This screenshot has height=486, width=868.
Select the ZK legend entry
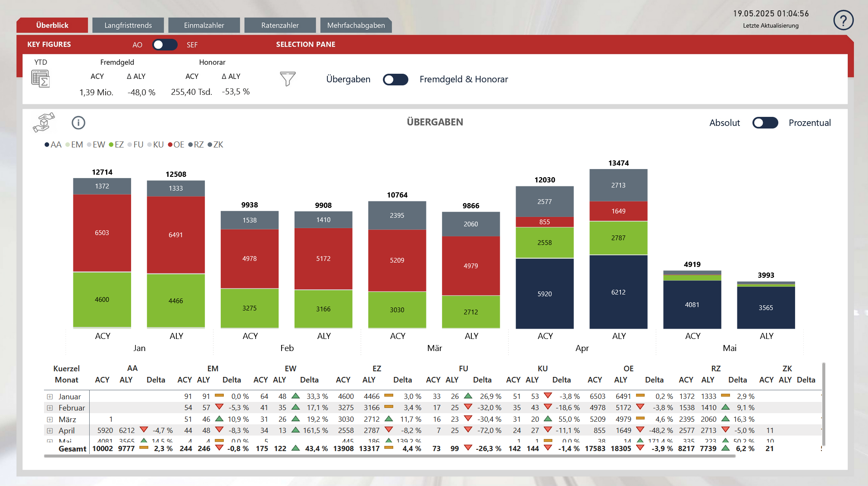coord(216,145)
